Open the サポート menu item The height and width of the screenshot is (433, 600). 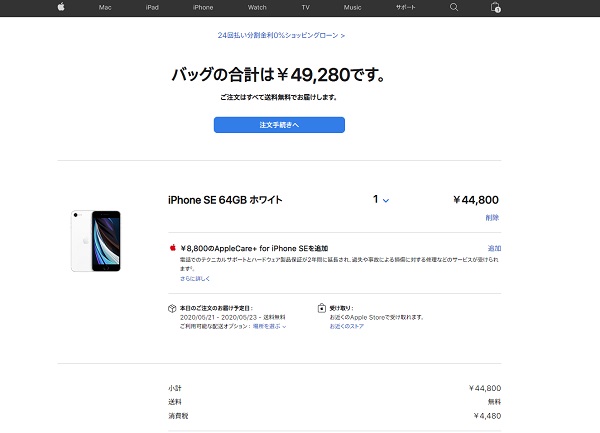pos(406,7)
